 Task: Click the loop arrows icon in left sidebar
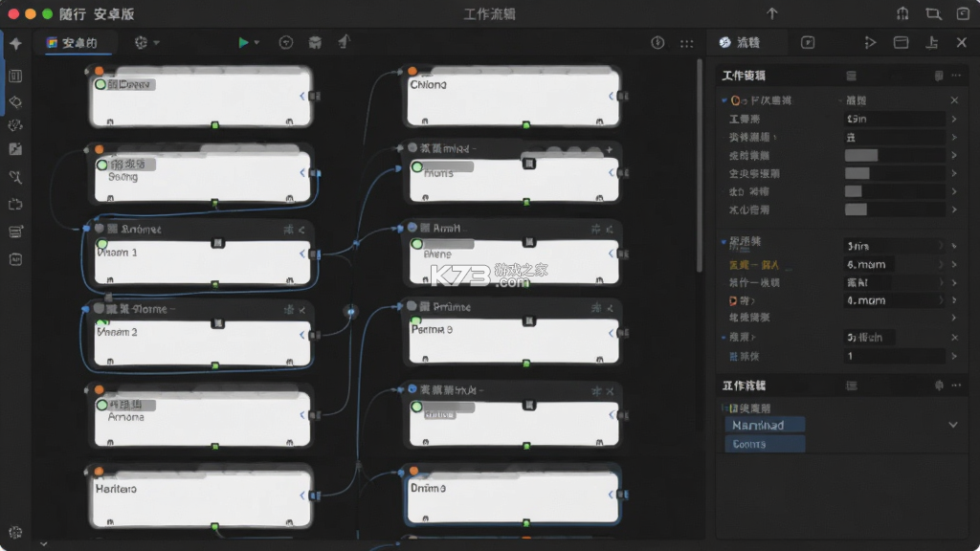coord(15,205)
